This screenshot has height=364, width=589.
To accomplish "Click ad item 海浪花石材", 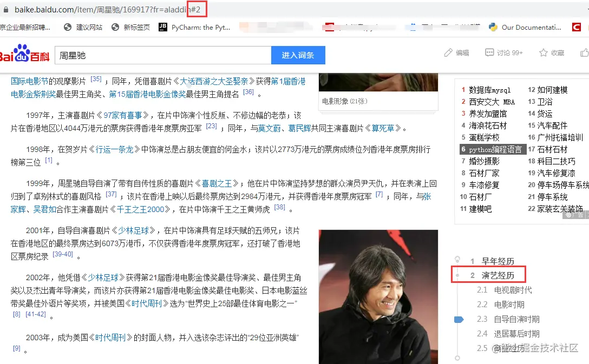I will (488, 125).
